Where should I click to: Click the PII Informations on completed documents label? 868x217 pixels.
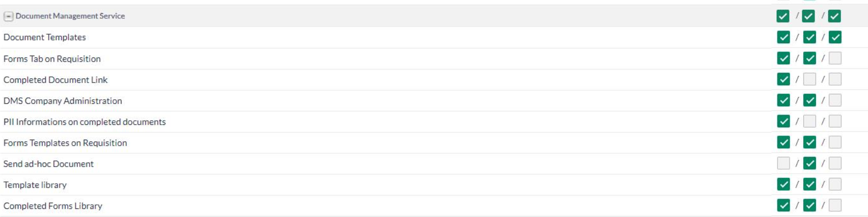tap(85, 122)
